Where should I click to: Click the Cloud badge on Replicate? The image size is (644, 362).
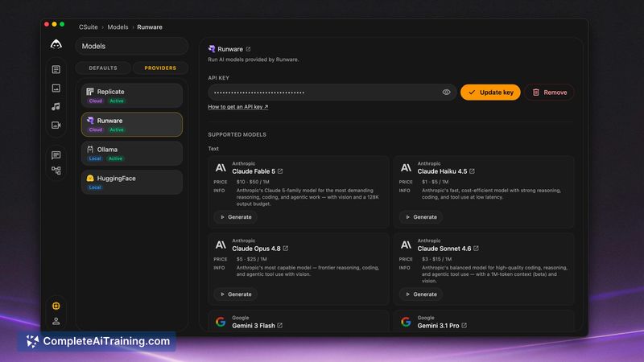point(95,101)
